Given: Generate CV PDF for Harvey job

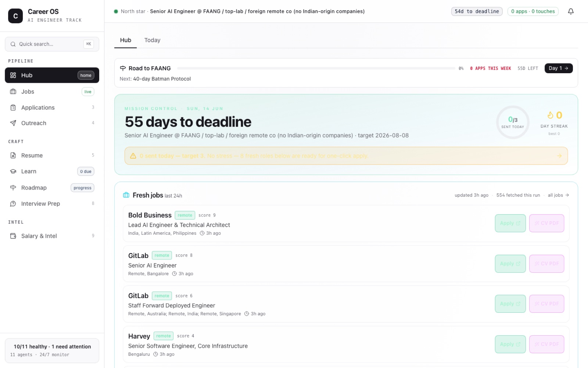Looking at the screenshot, I should (546, 344).
